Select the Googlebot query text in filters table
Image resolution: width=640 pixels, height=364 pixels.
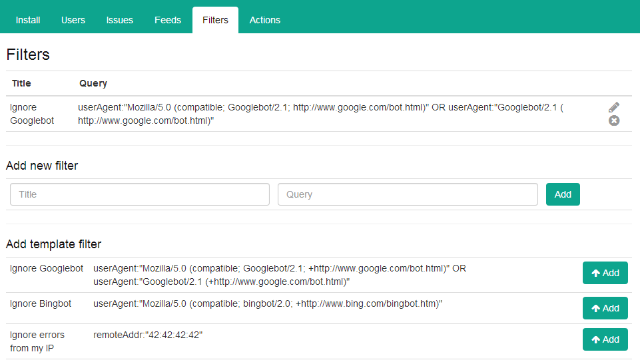pos(320,114)
